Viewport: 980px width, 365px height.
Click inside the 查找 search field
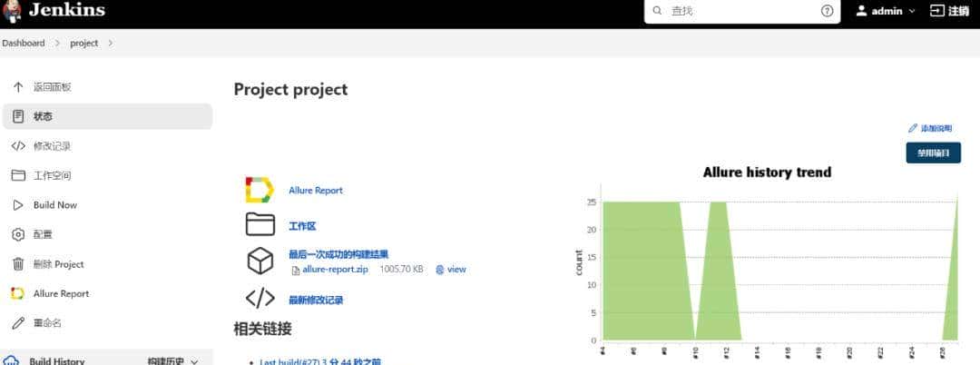click(743, 11)
